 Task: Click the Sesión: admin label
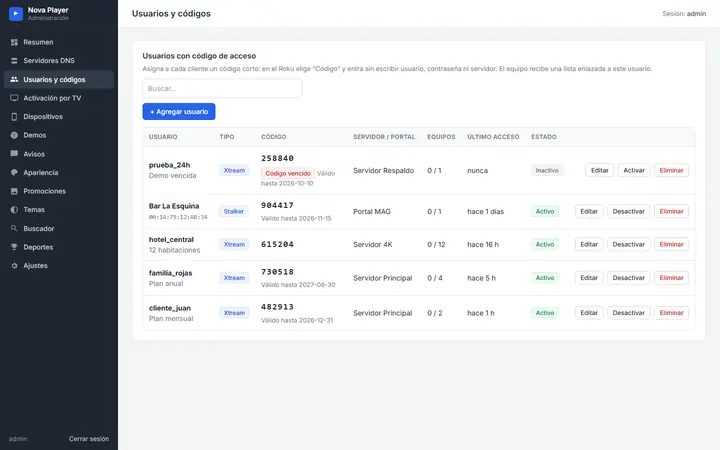[x=684, y=14]
